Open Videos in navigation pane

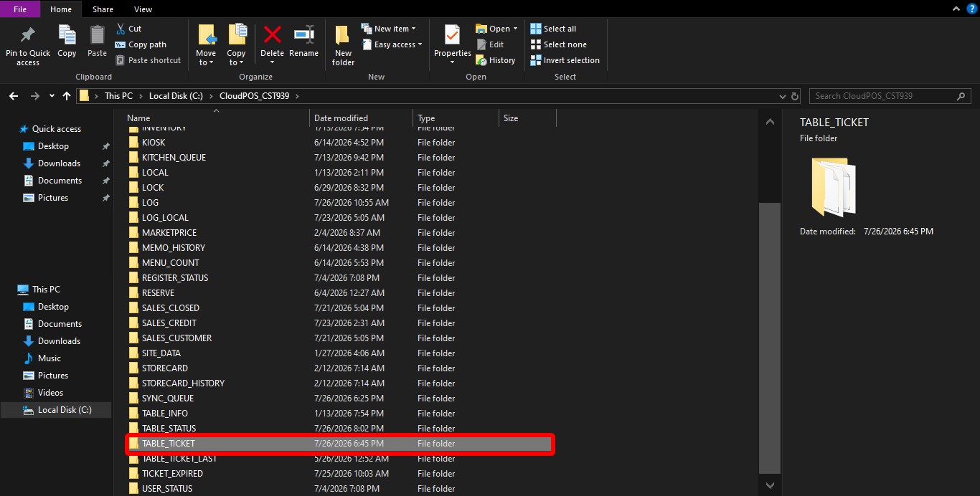coord(51,393)
